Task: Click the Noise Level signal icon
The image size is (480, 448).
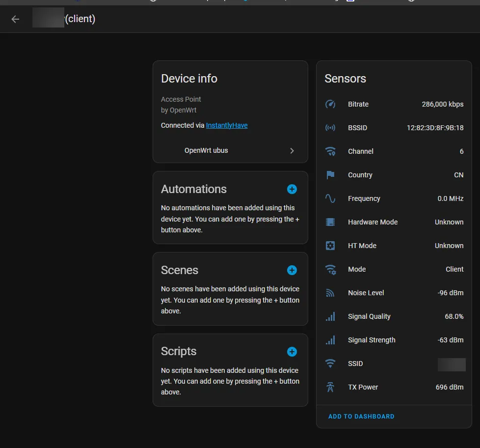Action: point(330,293)
